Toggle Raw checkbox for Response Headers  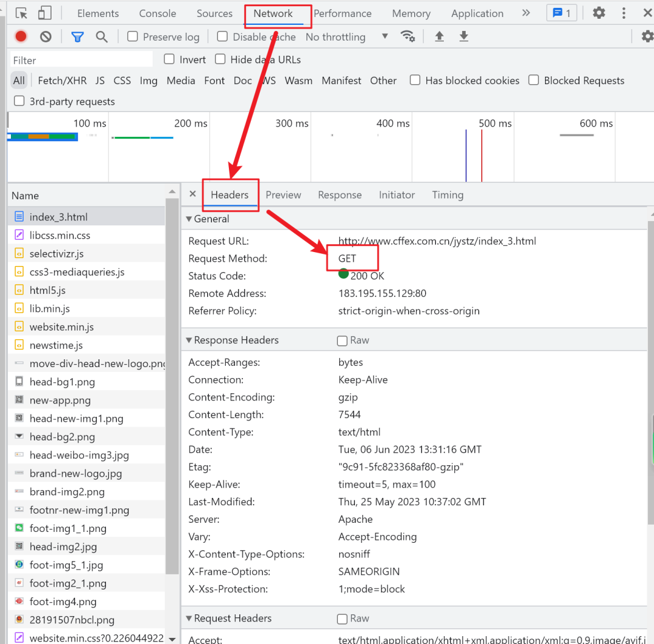pos(342,340)
